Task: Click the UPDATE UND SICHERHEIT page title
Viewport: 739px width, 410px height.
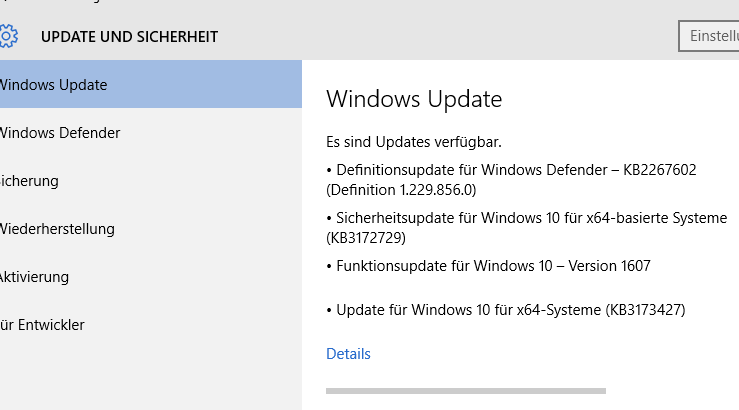Action: coord(129,37)
